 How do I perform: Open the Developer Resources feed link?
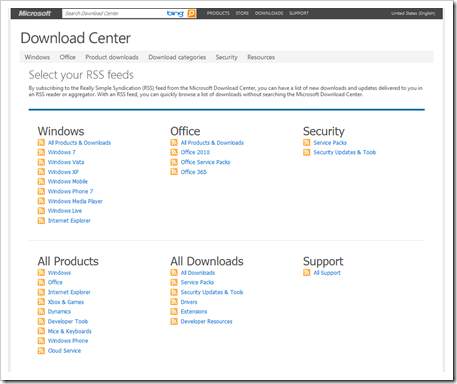(x=207, y=322)
